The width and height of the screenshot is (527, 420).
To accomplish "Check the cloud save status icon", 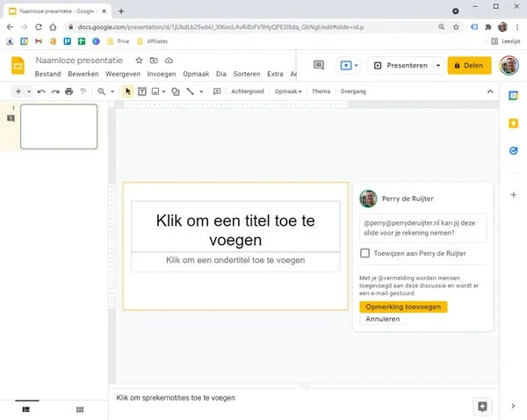I will 169,61.
